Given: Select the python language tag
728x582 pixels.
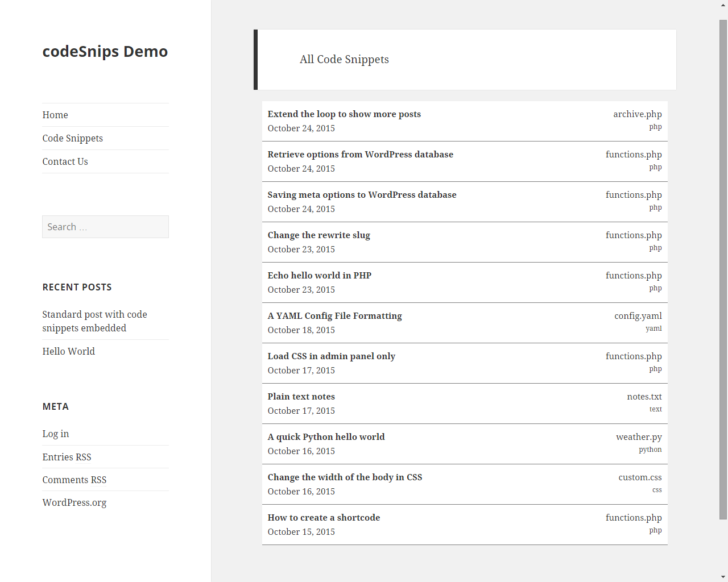Looking at the screenshot, I should click(x=650, y=450).
